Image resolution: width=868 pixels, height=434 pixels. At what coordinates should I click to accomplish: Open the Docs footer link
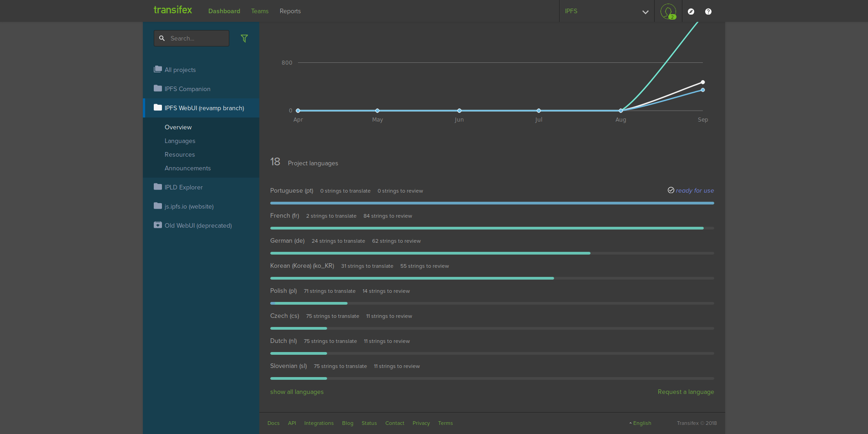tap(273, 423)
